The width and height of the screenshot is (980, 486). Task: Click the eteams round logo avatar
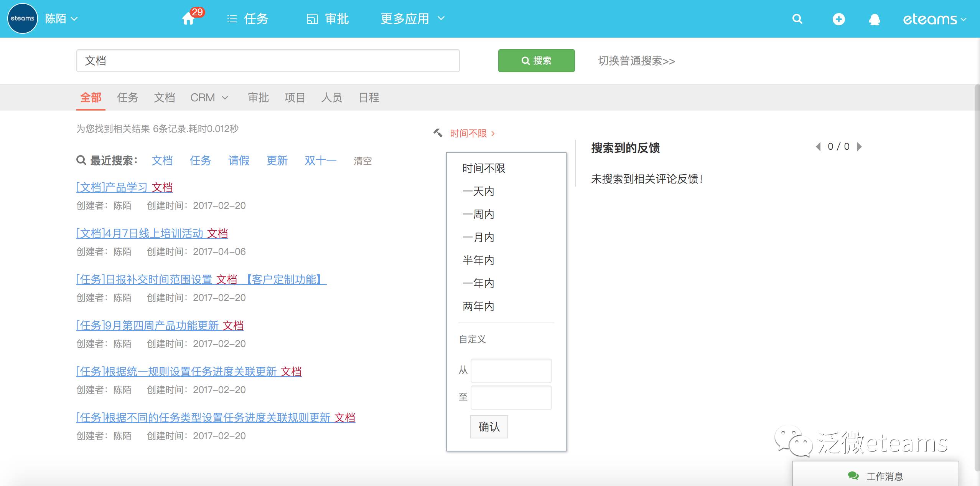22,18
